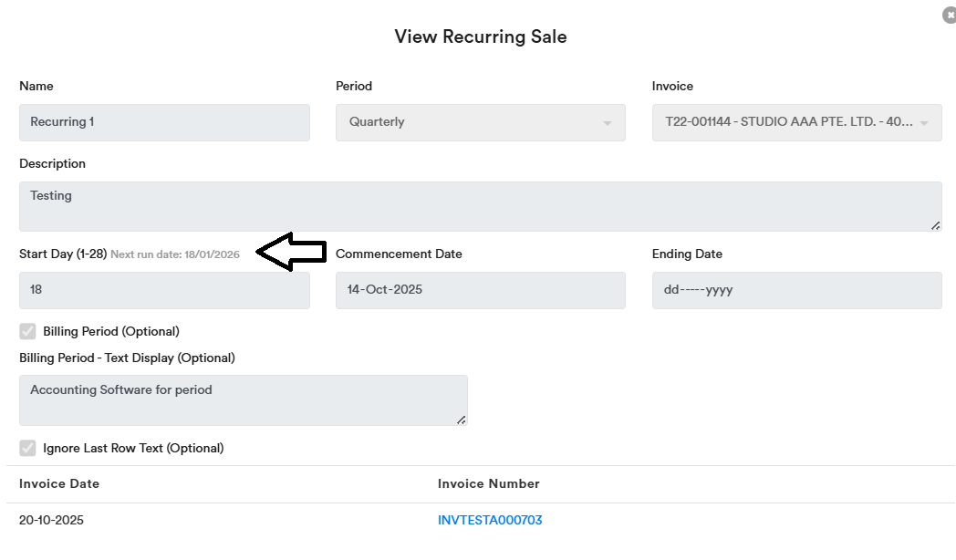Click the View Recurring Sale title
956x560 pixels.
[x=481, y=36]
